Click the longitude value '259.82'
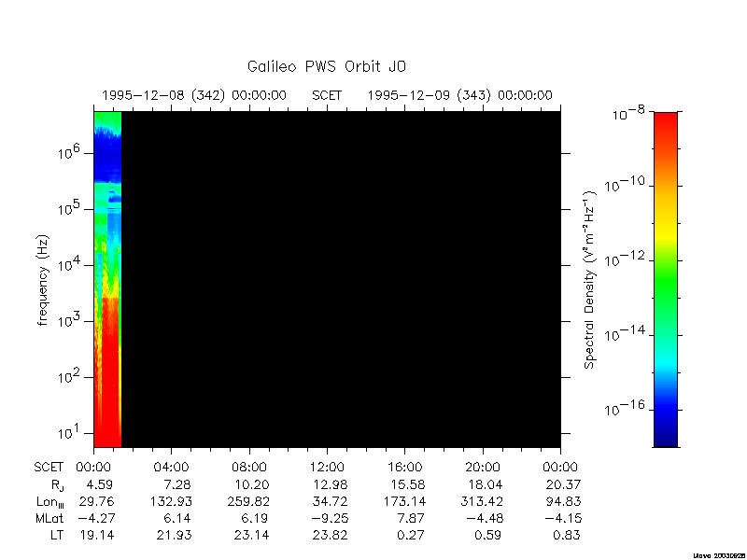 tap(248, 501)
